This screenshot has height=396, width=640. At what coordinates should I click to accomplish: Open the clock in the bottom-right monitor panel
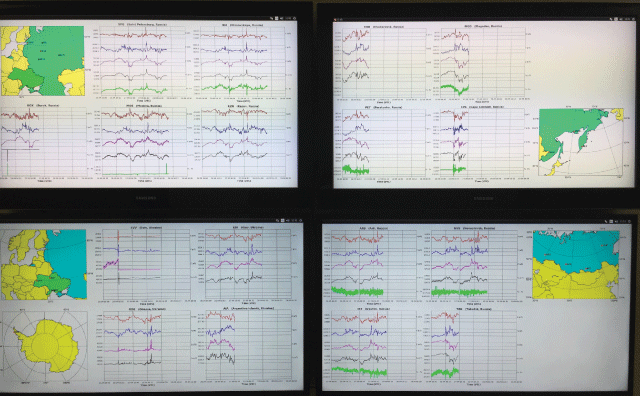[623, 221]
